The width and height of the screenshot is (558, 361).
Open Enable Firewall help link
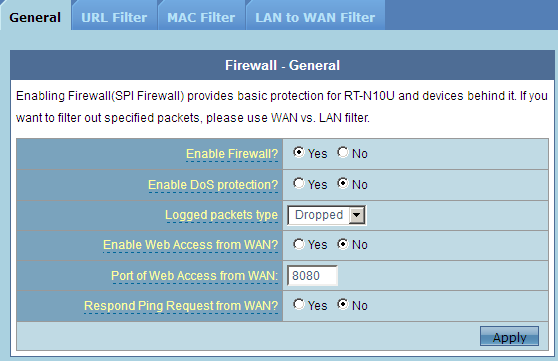point(232,154)
